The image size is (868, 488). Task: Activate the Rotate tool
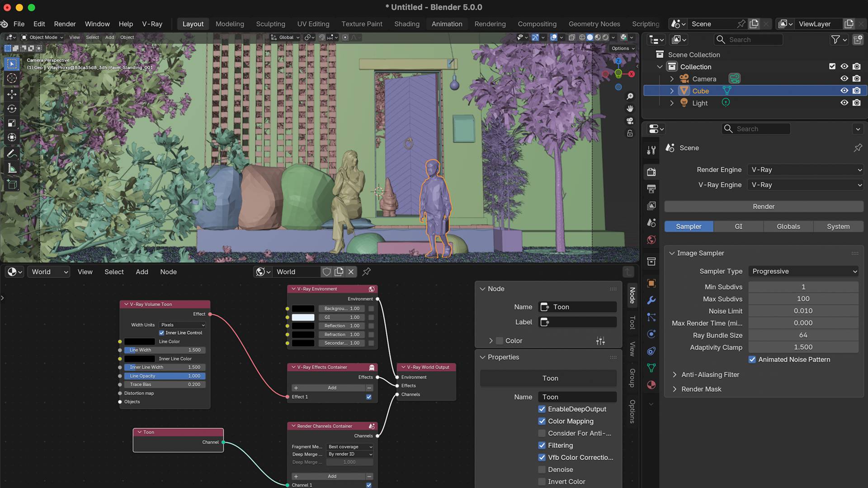(11, 108)
